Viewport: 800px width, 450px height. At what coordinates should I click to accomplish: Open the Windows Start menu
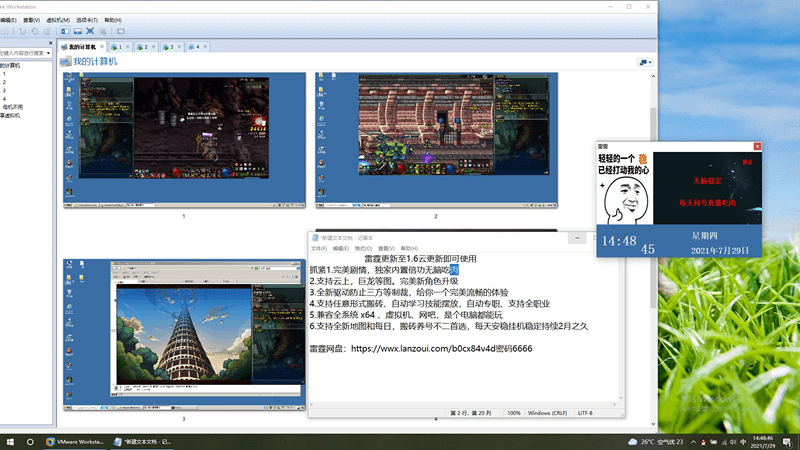[10, 442]
